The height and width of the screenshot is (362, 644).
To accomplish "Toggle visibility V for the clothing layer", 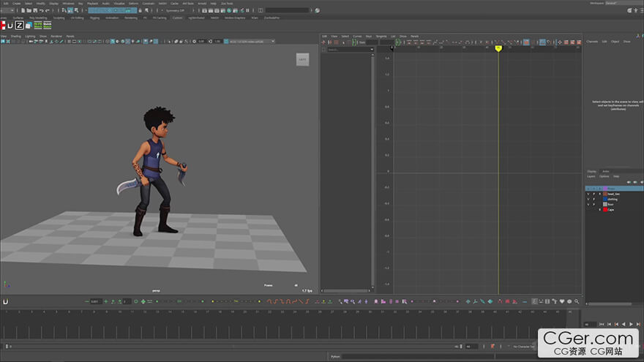I will pyautogui.click(x=588, y=199).
